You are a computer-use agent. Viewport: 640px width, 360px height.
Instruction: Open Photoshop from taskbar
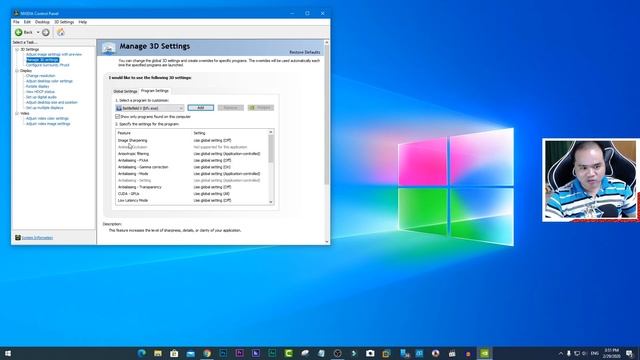click(223, 353)
